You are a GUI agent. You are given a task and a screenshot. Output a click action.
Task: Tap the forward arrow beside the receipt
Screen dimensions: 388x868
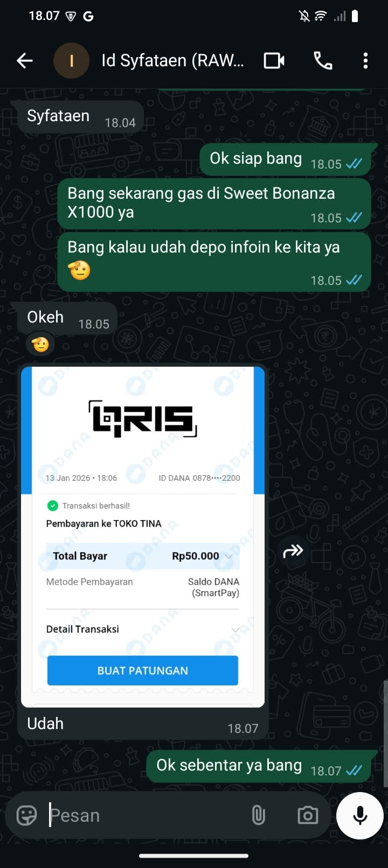[x=293, y=551]
